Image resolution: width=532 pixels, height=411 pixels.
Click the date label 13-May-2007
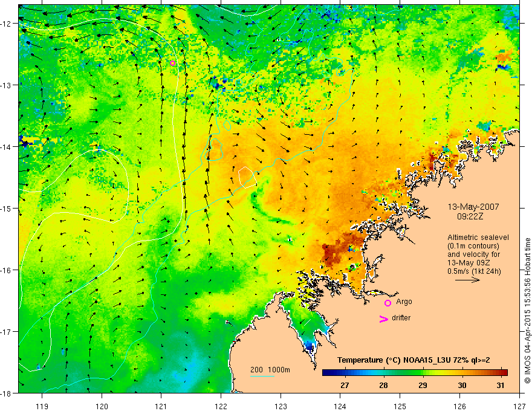pyautogui.click(x=473, y=207)
